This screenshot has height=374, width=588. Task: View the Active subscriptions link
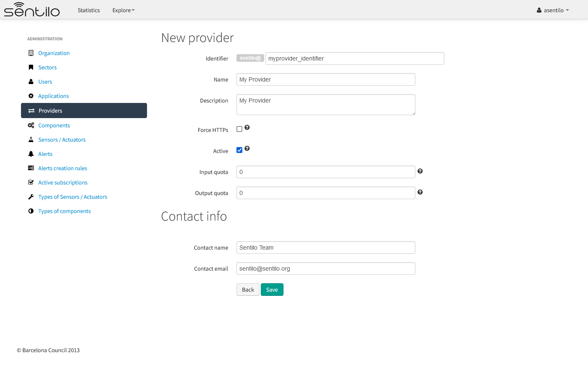63,182
